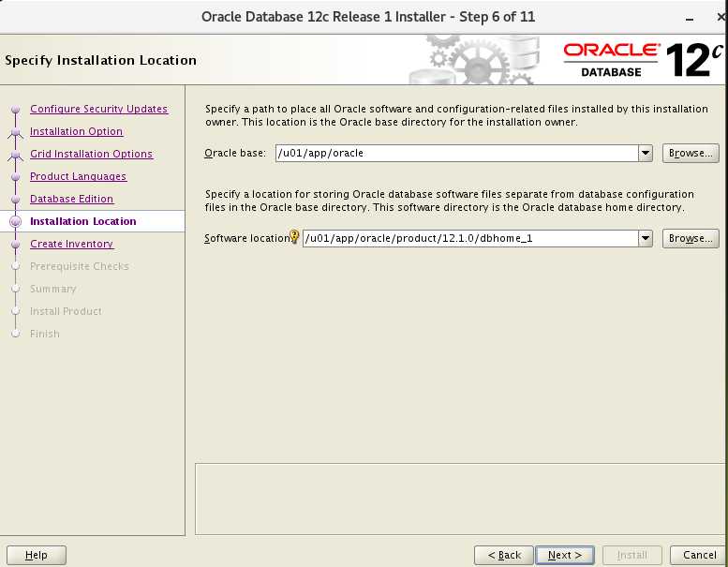Click the message area below the form
The height and width of the screenshot is (567, 728).
click(461, 499)
